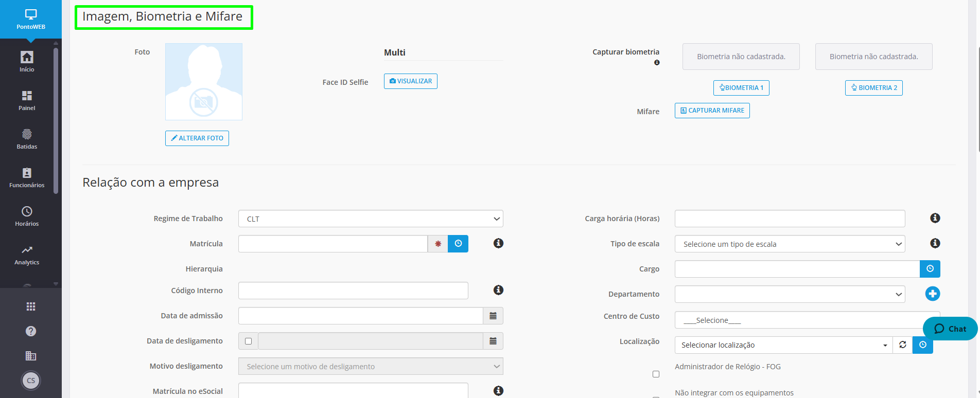This screenshot has width=980, height=398.
Task: Open the Motivo desligamento dropdown
Action: point(371,366)
